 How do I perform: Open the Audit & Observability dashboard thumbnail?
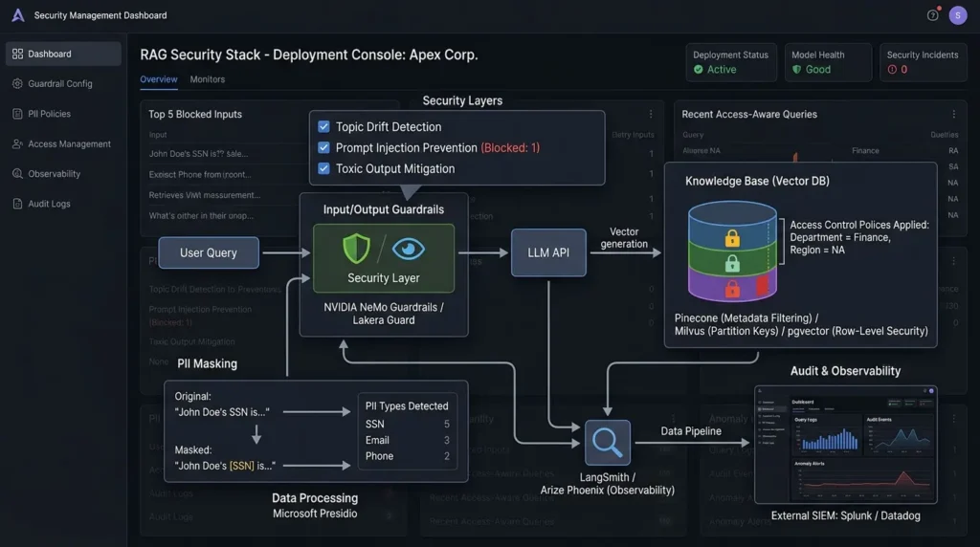[x=846, y=445]
